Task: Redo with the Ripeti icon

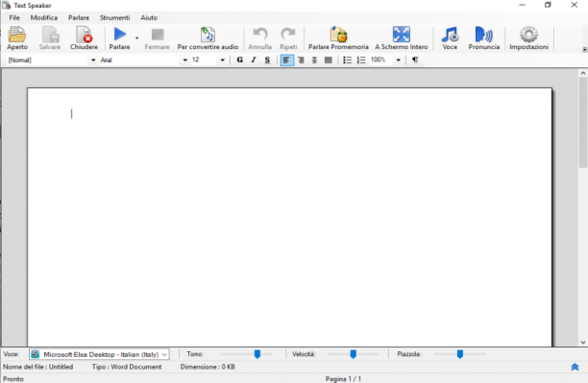Action: [288, 37]
